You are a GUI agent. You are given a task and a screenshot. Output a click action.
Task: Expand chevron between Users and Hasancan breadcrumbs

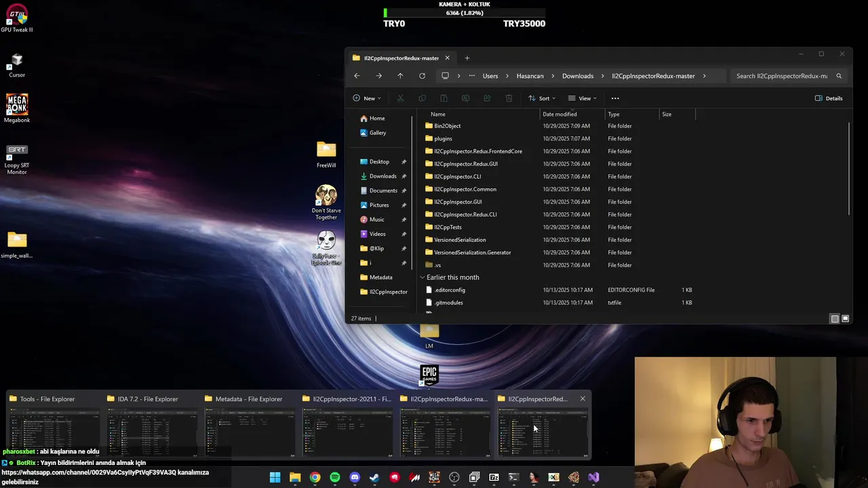point(507,76)
